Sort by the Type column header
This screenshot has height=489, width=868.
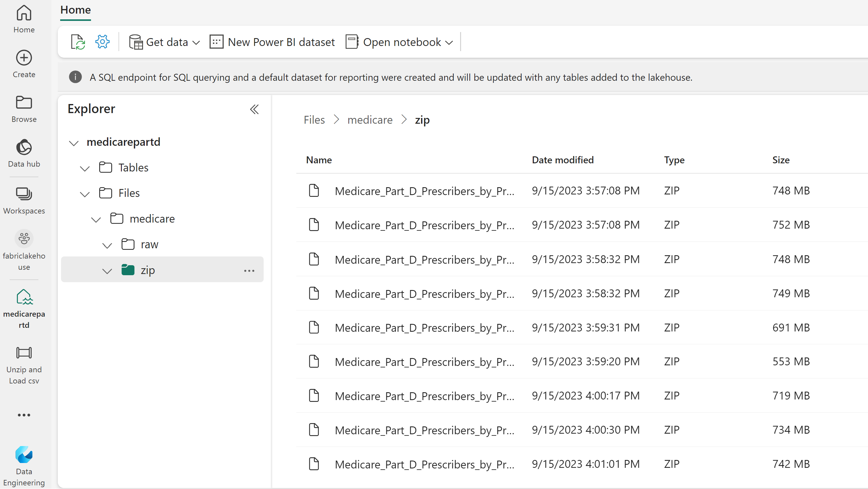click(674, 160)
